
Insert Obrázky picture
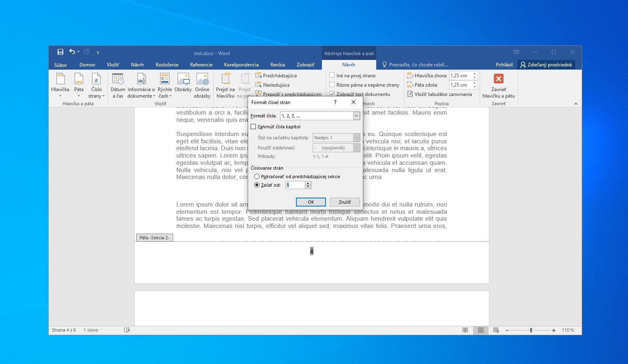coord(183,83)
